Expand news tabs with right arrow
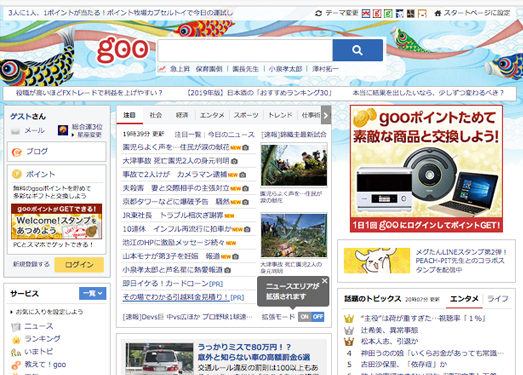The image size is (523, 375). click(326, 115)
